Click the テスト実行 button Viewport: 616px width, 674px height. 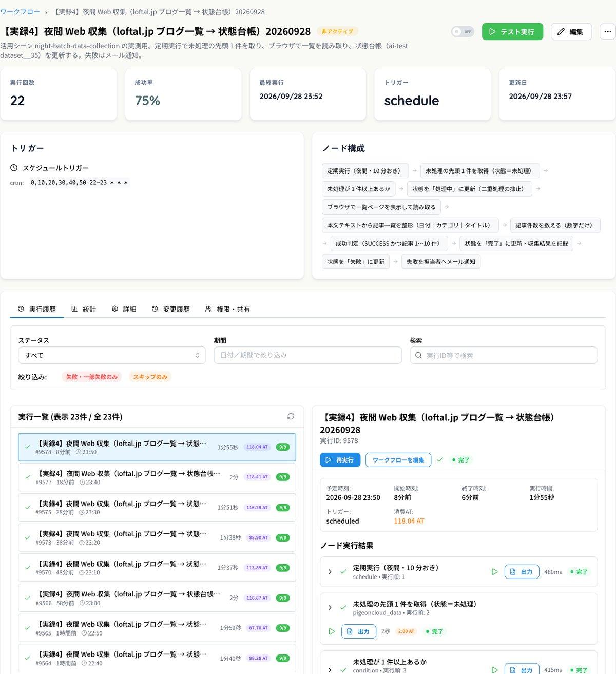512,32
